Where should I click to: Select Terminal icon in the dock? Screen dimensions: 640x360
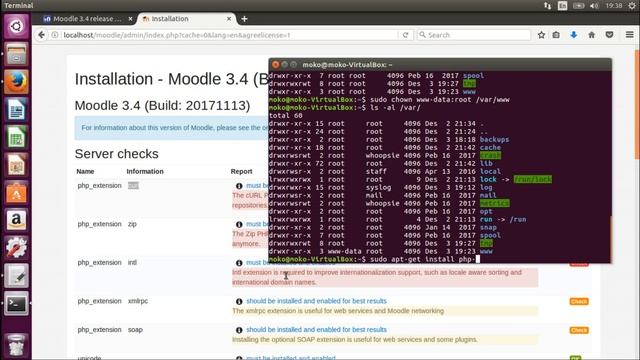16,303
